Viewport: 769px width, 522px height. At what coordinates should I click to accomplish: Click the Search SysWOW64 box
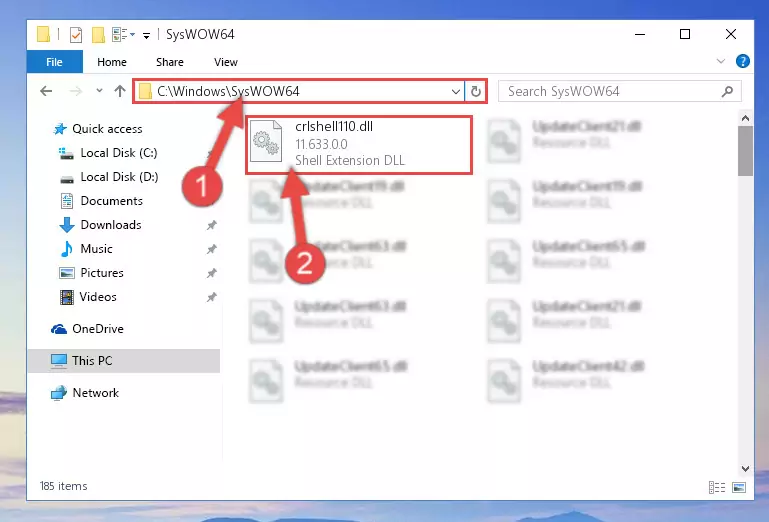click(619, 91)
